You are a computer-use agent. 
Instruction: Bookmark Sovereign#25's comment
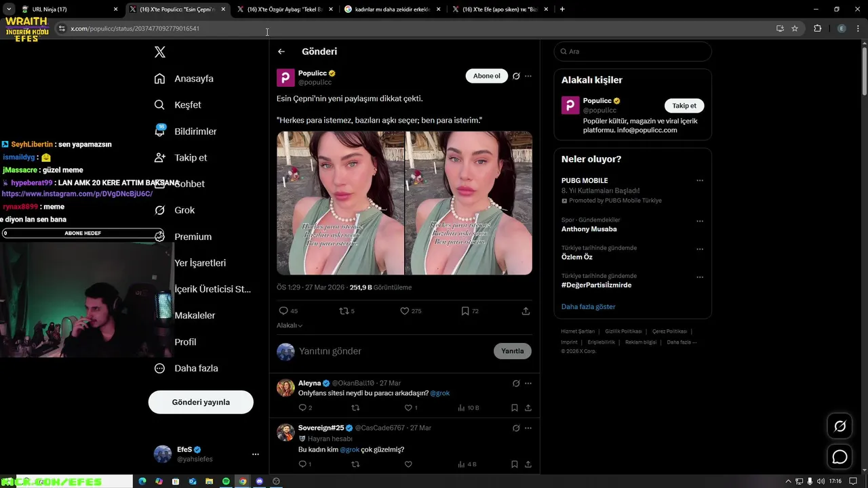click(x=515, y=464)
